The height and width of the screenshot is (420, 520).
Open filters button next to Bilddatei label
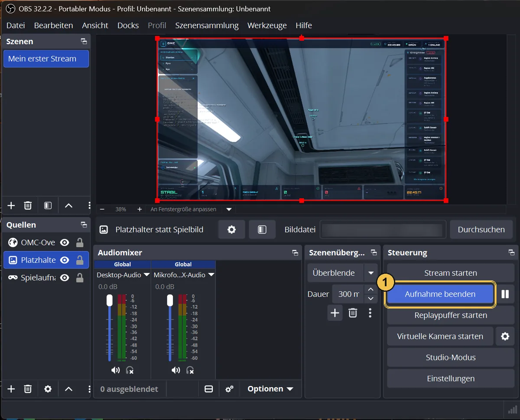pyautogui.click(x=262, y=229)
